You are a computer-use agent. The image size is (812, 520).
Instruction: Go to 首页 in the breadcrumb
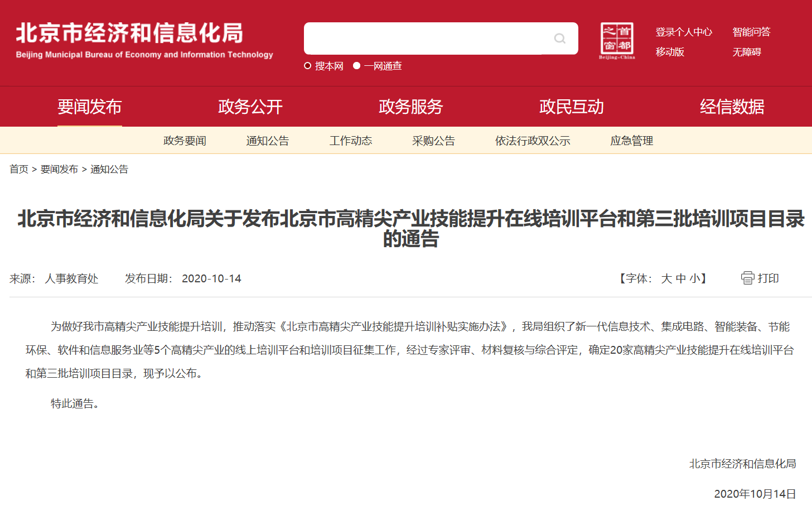point(19,169)
